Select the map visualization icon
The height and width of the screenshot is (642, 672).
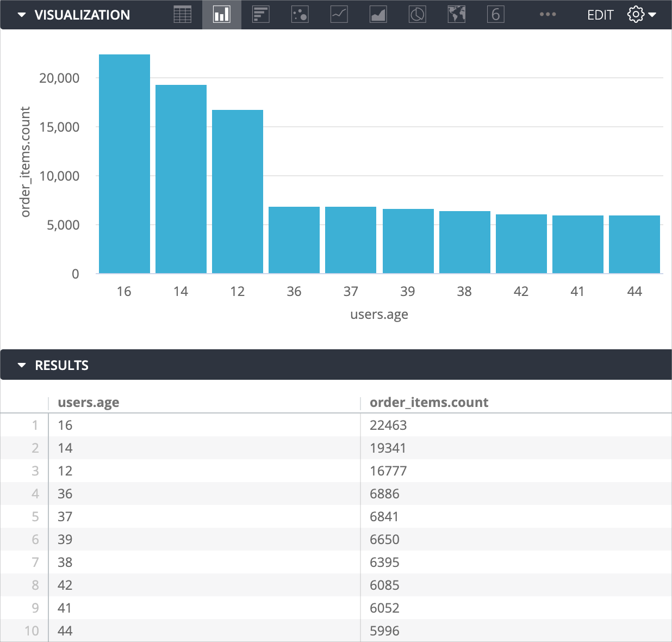457,15
